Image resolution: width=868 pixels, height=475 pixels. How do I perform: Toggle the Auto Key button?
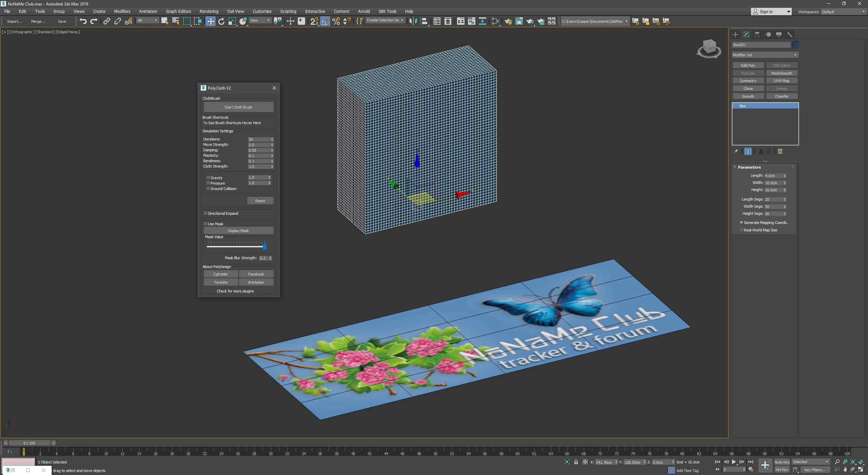[782, 462]
